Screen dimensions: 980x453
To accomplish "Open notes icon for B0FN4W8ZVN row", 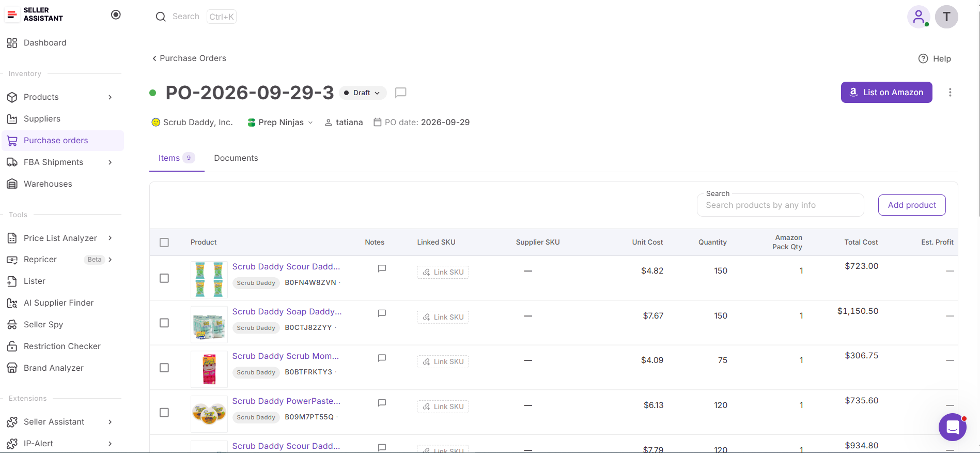I will (382, 268).
